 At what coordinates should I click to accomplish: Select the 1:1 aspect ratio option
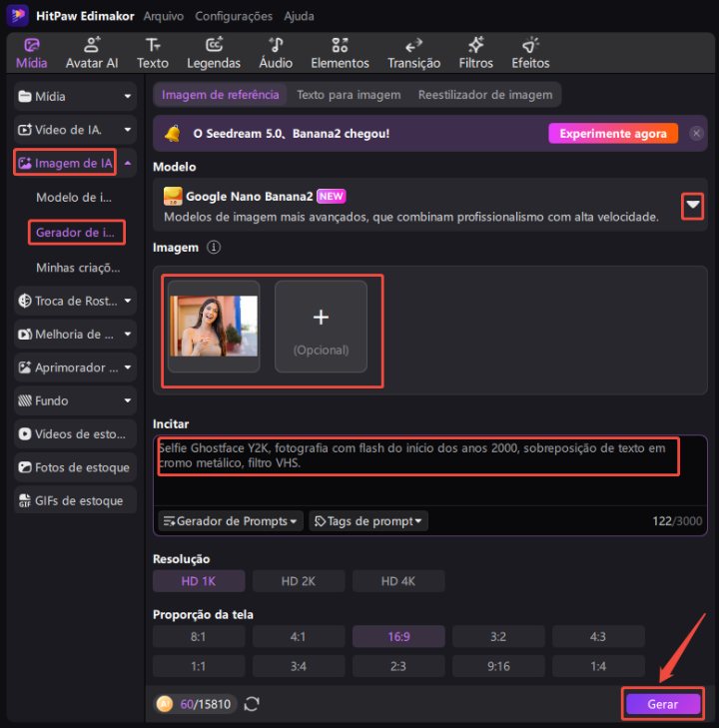tap(199, 666)
